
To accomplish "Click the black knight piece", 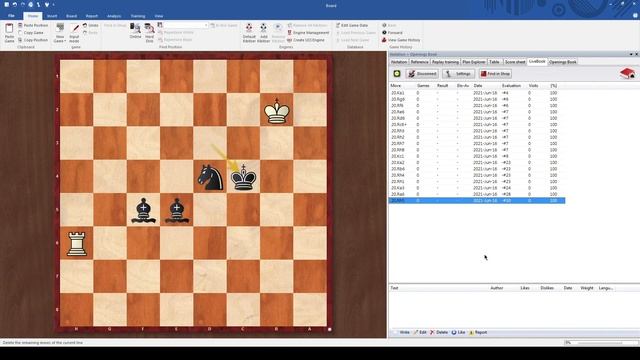I will [210, 178].
